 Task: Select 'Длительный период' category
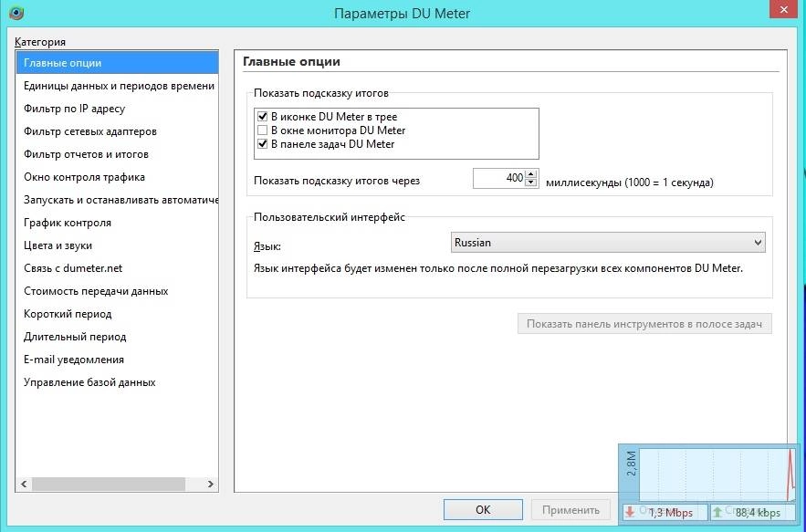117,337
